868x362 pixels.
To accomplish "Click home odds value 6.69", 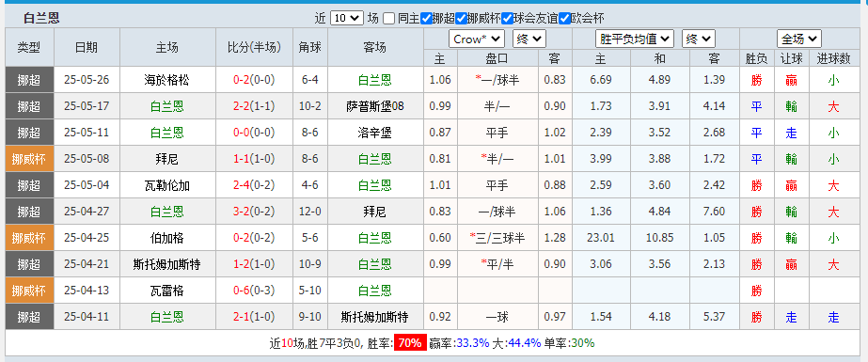I will click(x=601, y=80).
